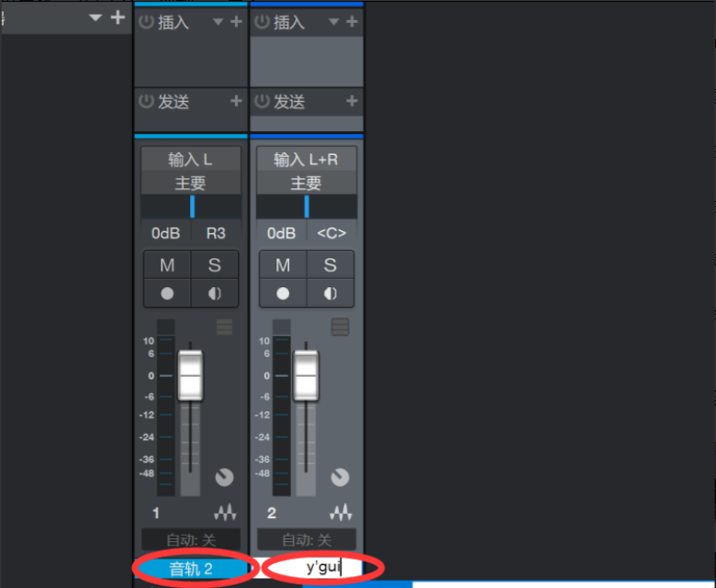
Task: Click the 自动: 关 automation button on channel 1
Action: coord(191,540)
